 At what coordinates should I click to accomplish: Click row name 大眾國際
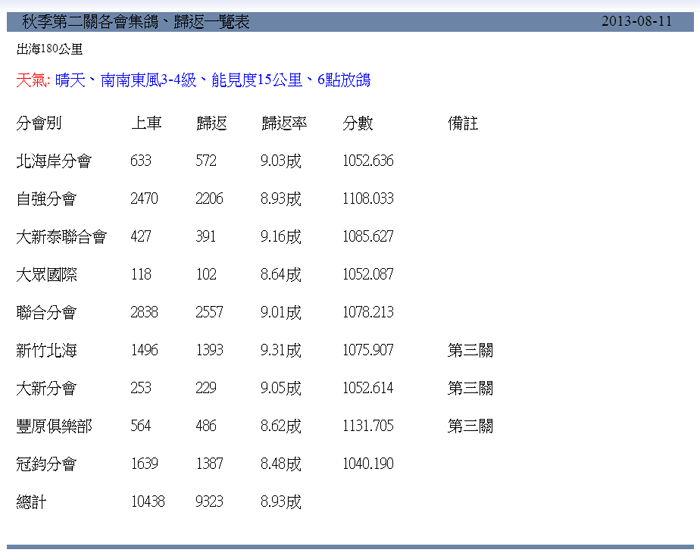pos(46,275)
